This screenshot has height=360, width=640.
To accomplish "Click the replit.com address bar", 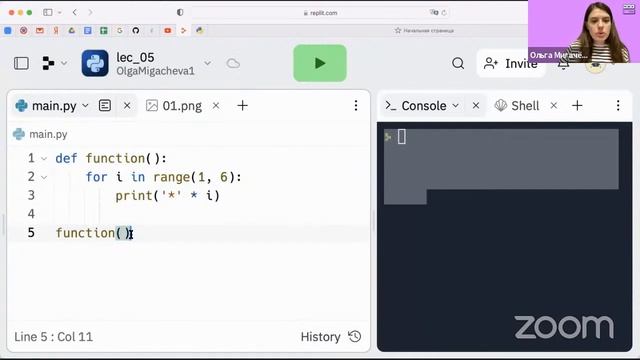I will pyautogui.click(x=320, y=13).
